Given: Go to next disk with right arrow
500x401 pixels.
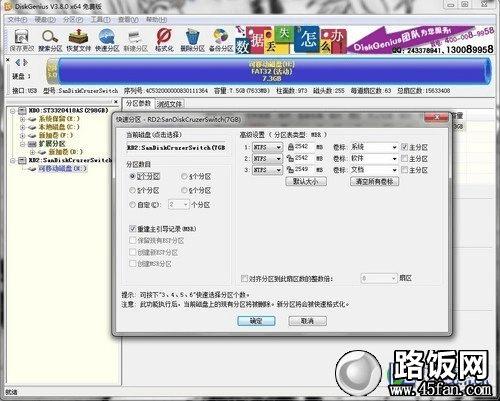Looking at the screenshot, I should click(x=25, y=62).
